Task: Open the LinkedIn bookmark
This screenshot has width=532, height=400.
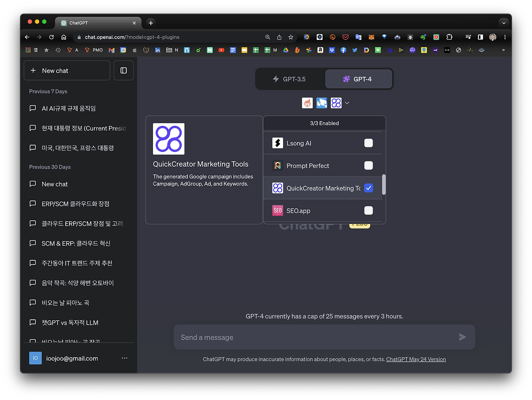Action: tap(158, 50)
